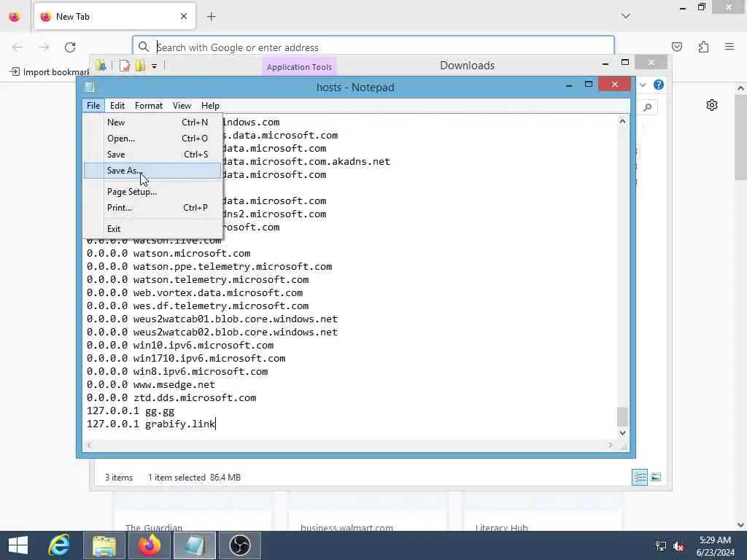The height and width of the screenshot is (560, 747).
Task: Open OBS Studio from taskbar
Action: point(239,545)
